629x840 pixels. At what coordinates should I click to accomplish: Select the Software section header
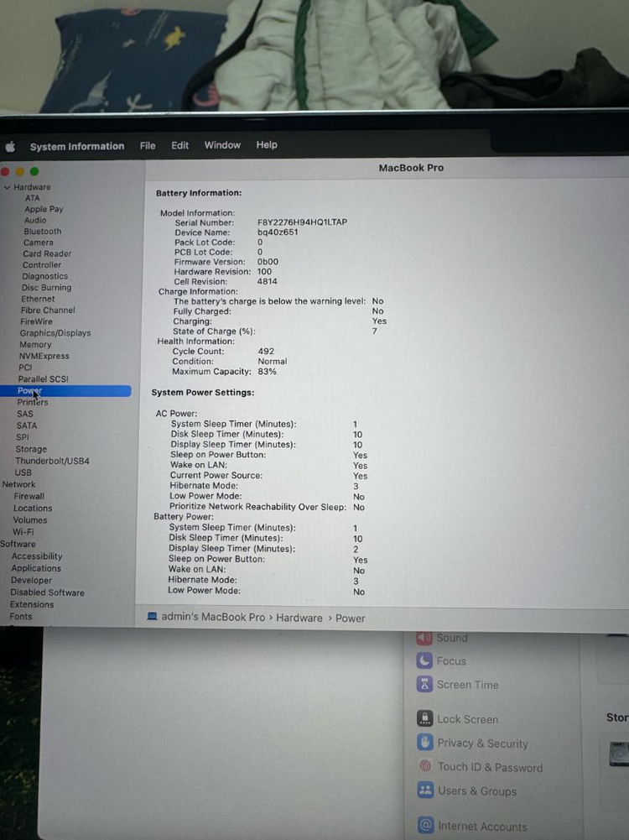[x=18, y=545]
